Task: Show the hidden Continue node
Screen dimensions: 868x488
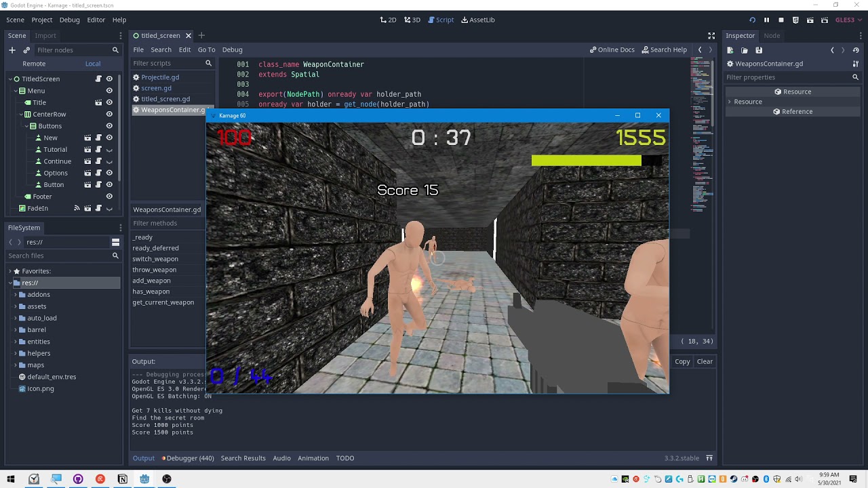Action: (109, 161)
